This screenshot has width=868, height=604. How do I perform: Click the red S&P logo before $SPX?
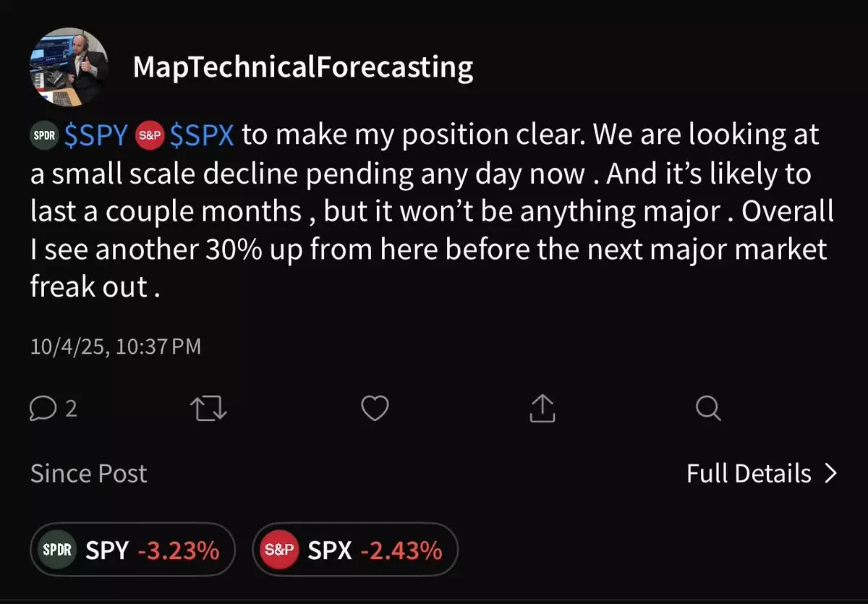pos(151,135)
